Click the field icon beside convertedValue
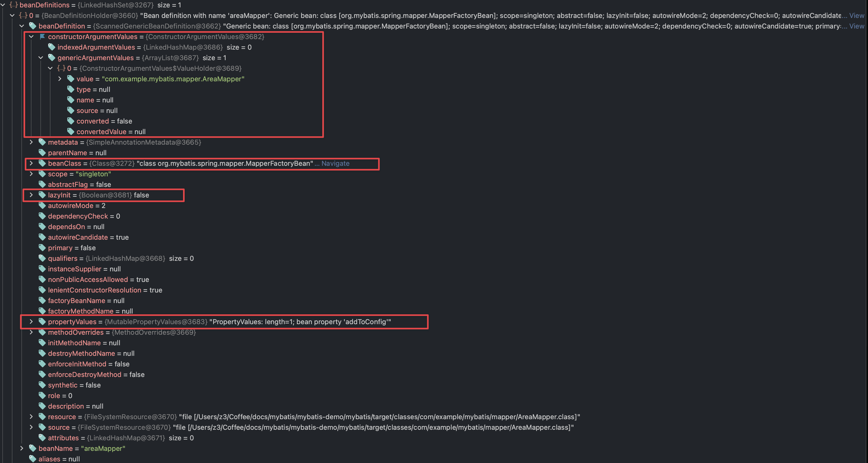 pyautogui.click(x=71, y=131)
